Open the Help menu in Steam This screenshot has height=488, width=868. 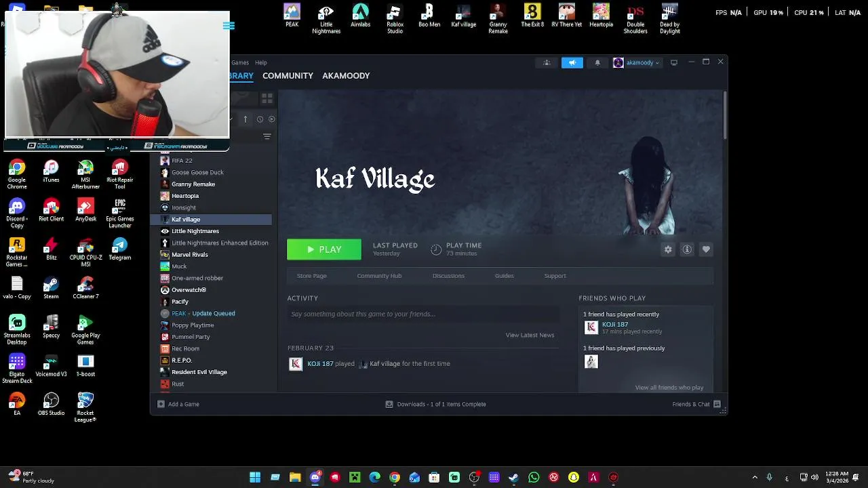pos(261,62)
